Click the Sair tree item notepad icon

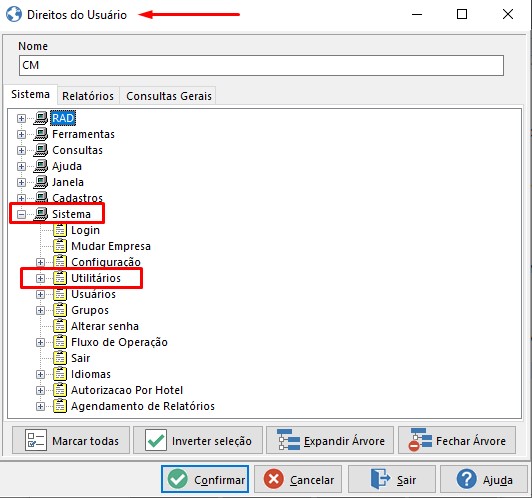pos(60,358)
